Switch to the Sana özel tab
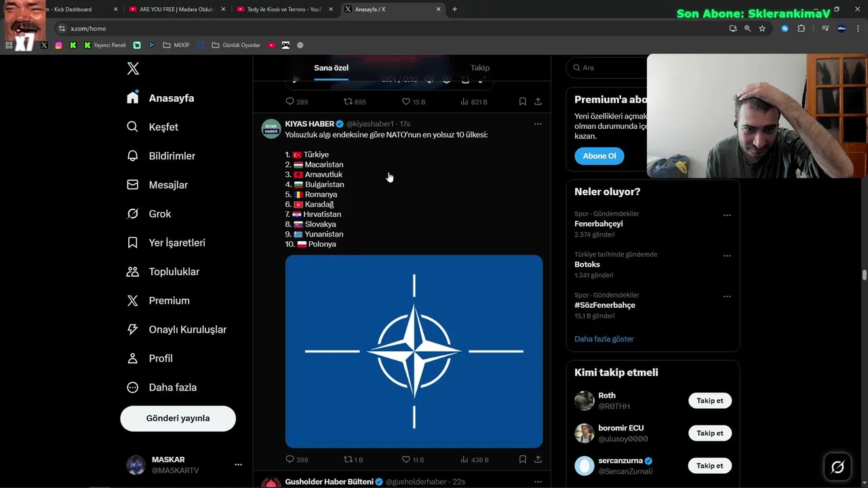Viewport: 868px width, 488px height. 331,68
